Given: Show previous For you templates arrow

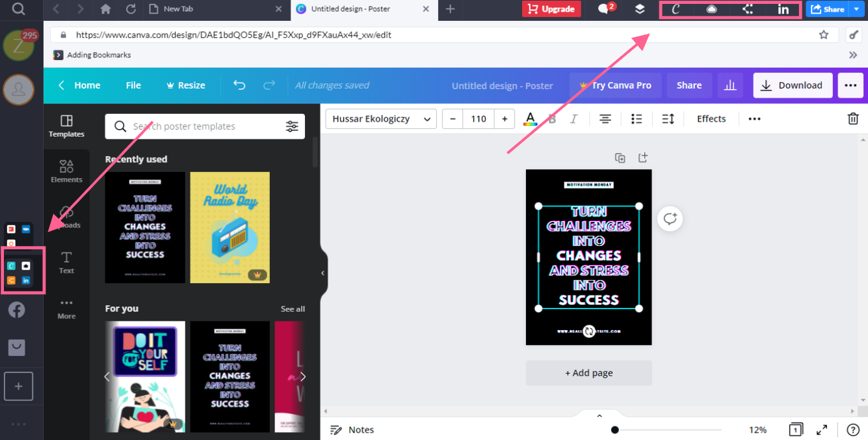Looking at the screenshot, I should 107,376.
